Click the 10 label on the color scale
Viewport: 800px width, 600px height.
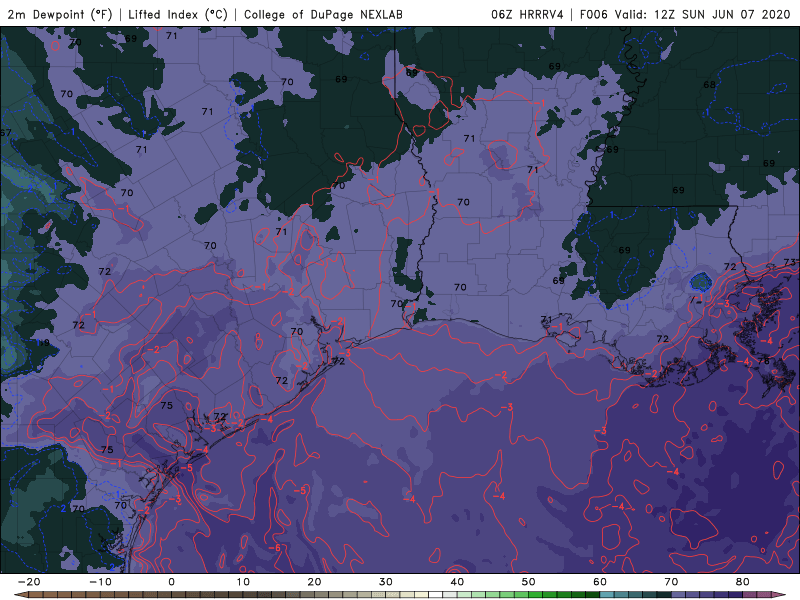pos(243,582)
